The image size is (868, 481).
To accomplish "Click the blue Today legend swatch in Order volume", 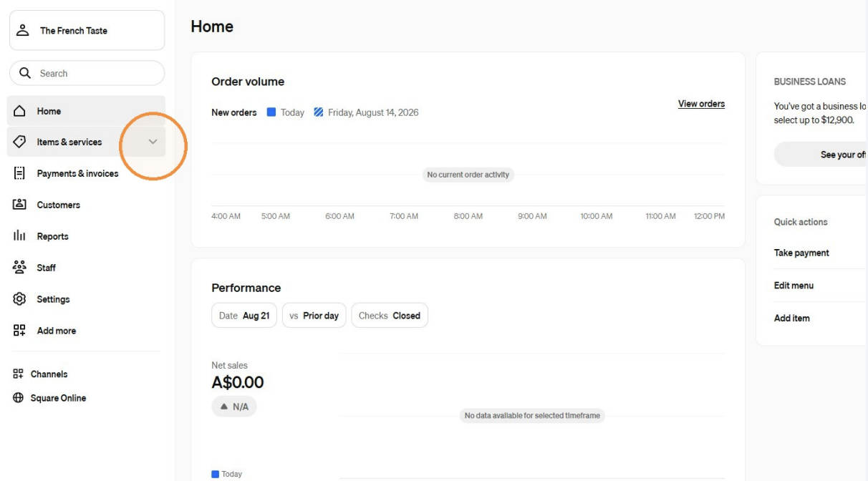I will [271, 112].
